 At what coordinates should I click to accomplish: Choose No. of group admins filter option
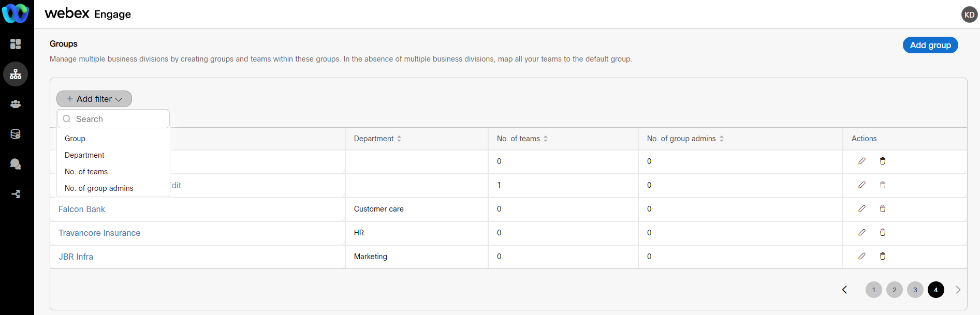point(99,188)
